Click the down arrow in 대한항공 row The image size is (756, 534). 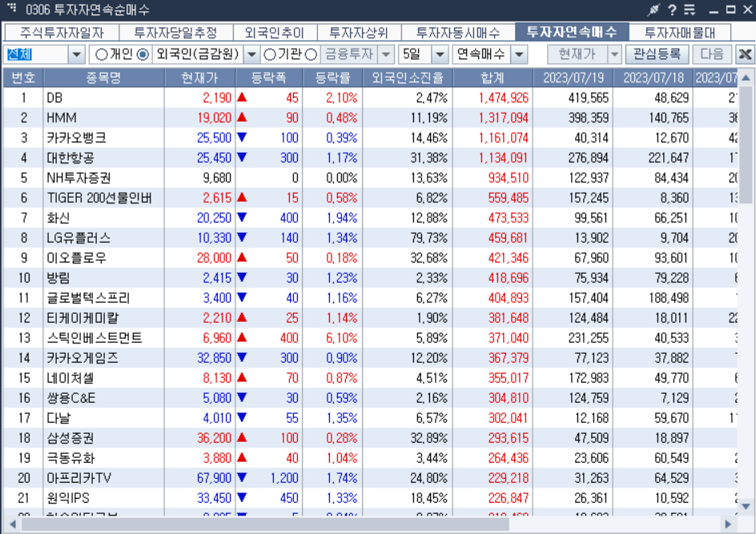tap(242, 157)
